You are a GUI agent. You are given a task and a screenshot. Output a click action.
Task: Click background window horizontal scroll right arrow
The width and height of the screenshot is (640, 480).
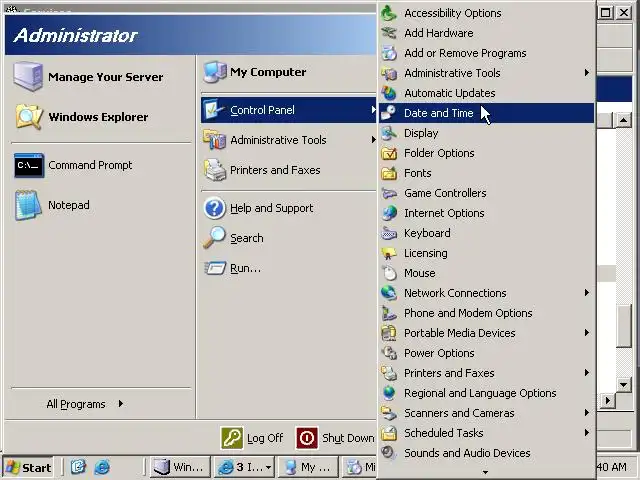click(608, 400)
